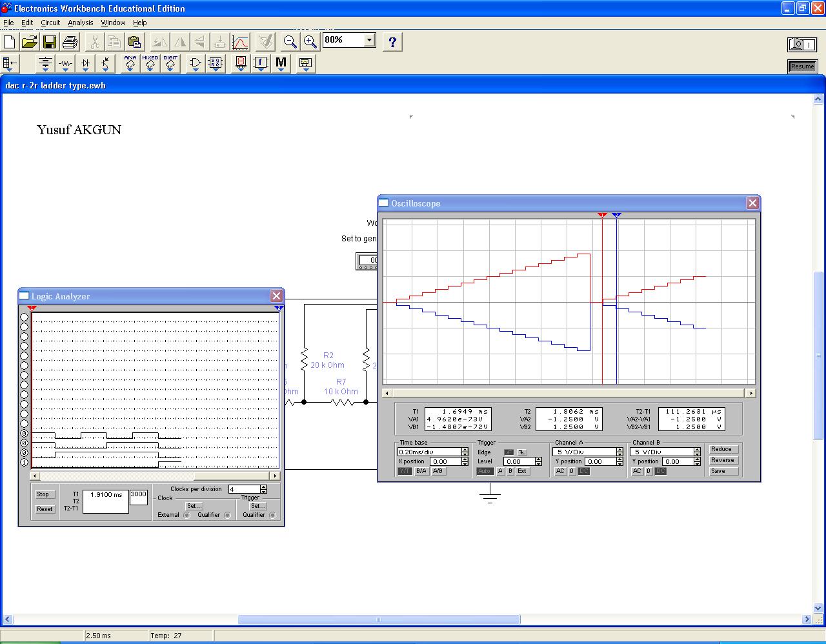
Task: Click Save on the oscilloscope
Action: (723, 471)
